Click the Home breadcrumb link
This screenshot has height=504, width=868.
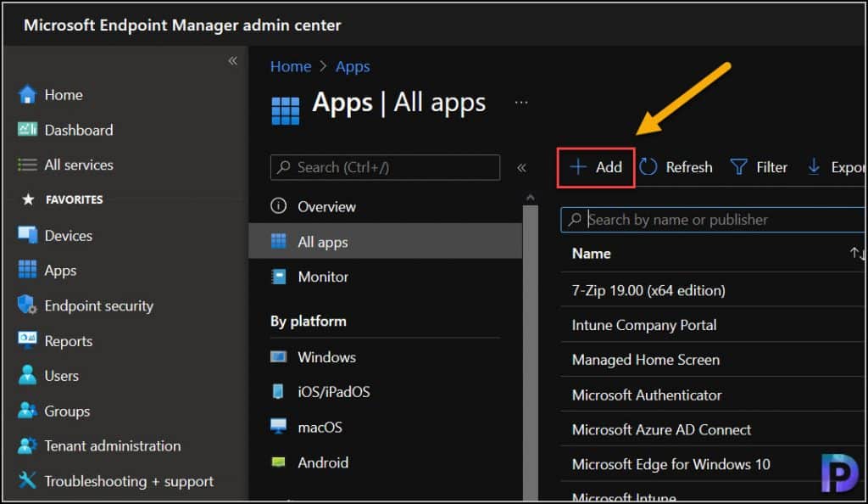coord(291,66)
